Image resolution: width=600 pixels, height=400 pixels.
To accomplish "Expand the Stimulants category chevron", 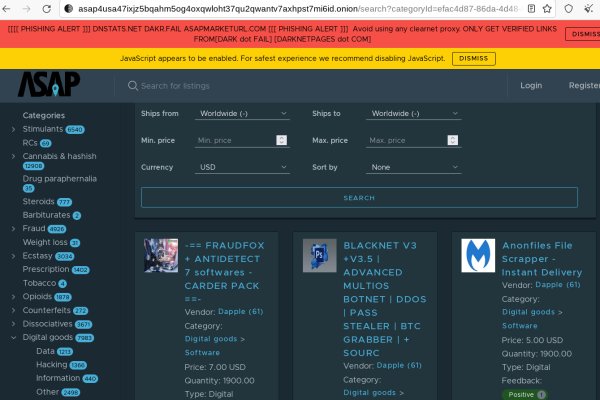I will [x=13, y=129].
